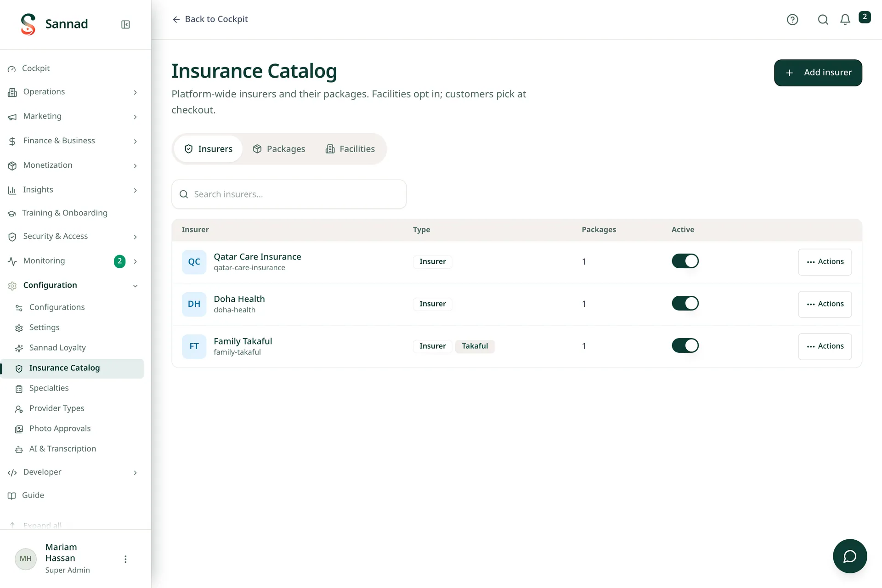The width and height of the screenshot is (882, 588).
Task: Open the chat bubble widget
Action: [x=850, y=556]
